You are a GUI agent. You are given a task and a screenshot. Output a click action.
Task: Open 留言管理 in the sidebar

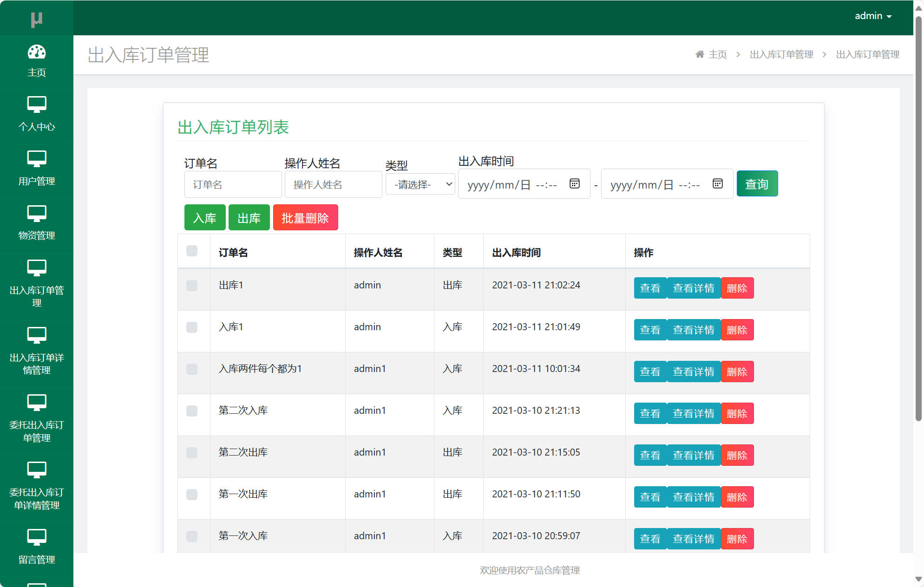(x=37, y=546)
